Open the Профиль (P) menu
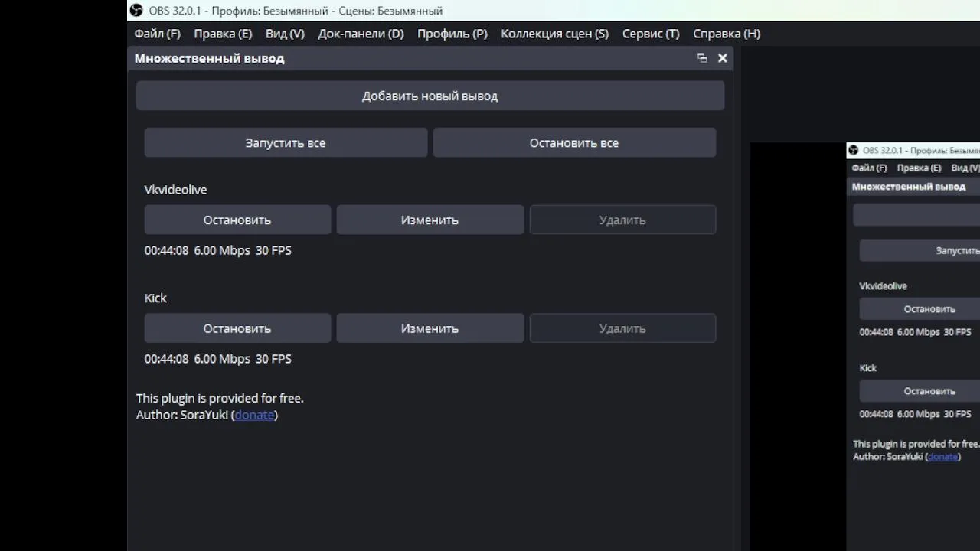Viewport: 980px width, 551px height. (x=452, y=34)
